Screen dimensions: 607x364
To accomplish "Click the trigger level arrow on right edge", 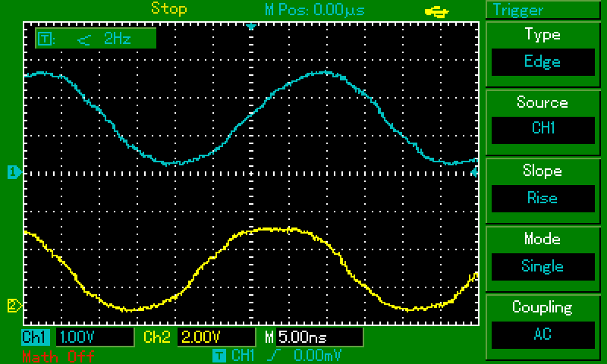I will tap(475, 173).
